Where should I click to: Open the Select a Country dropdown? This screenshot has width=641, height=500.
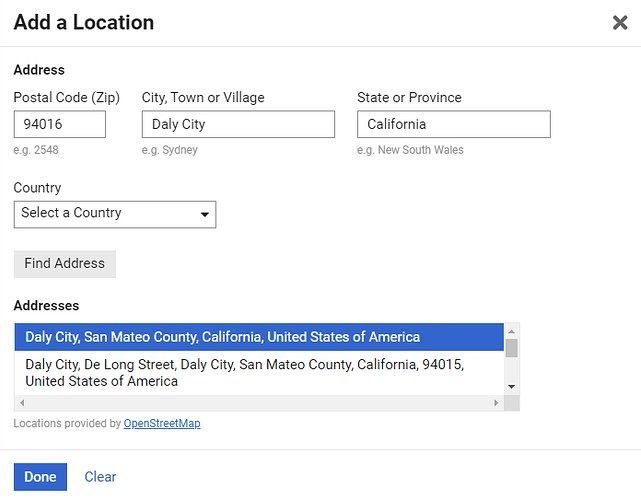114,214
